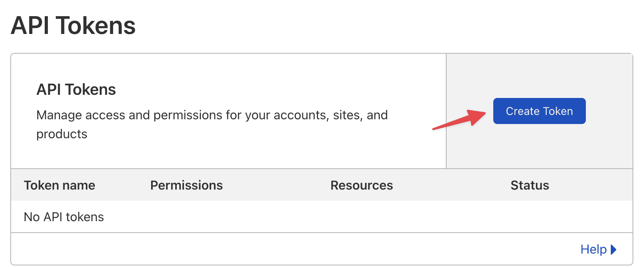Image resolution: width=644 pixels, height=267 pixels.
Task: Click the blue triangle beside Help
Action: (614, 250)
